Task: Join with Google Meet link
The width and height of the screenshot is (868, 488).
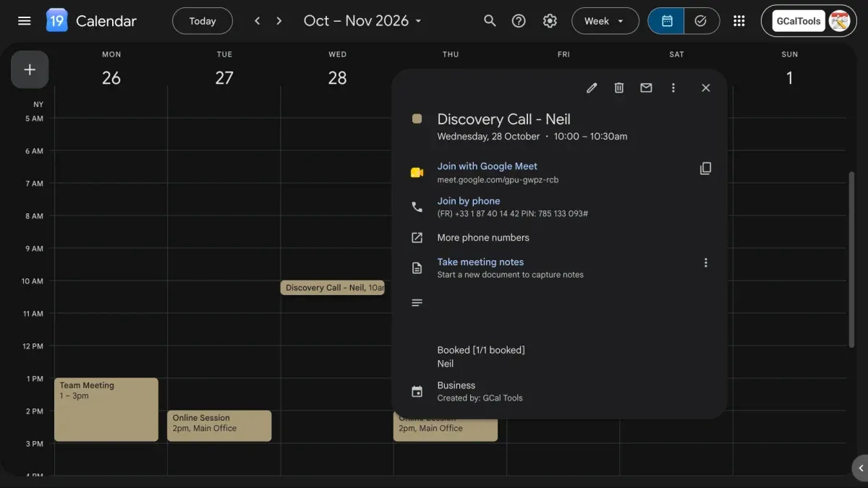Action: click(x=487, y=166)
